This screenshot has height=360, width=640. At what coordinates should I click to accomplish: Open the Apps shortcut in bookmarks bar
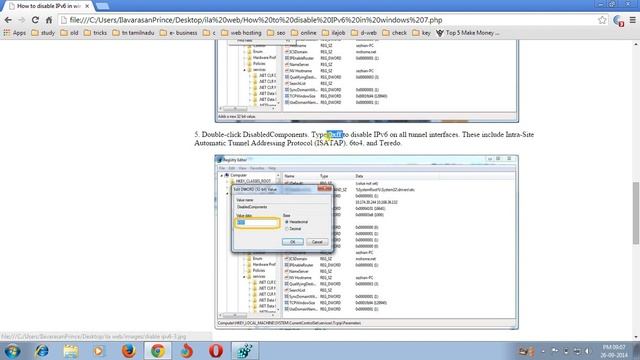(x=14, y=33)
